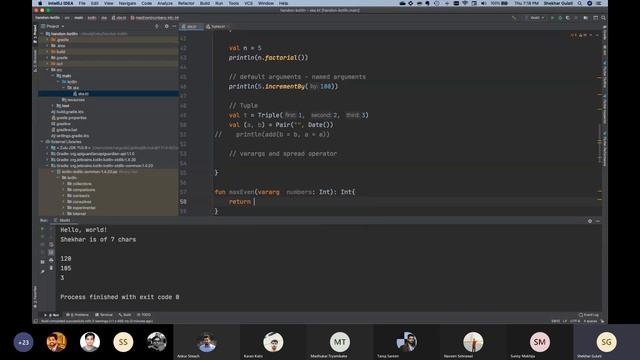Open the Navigate menu
This screenshot has height=360, width=640.
coord(127,3)
